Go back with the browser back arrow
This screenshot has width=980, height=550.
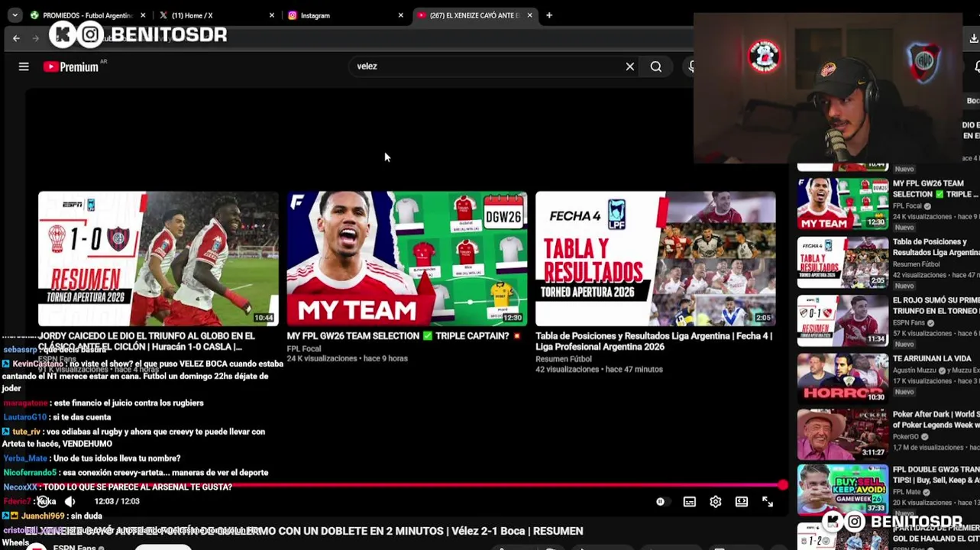point(16,37)
